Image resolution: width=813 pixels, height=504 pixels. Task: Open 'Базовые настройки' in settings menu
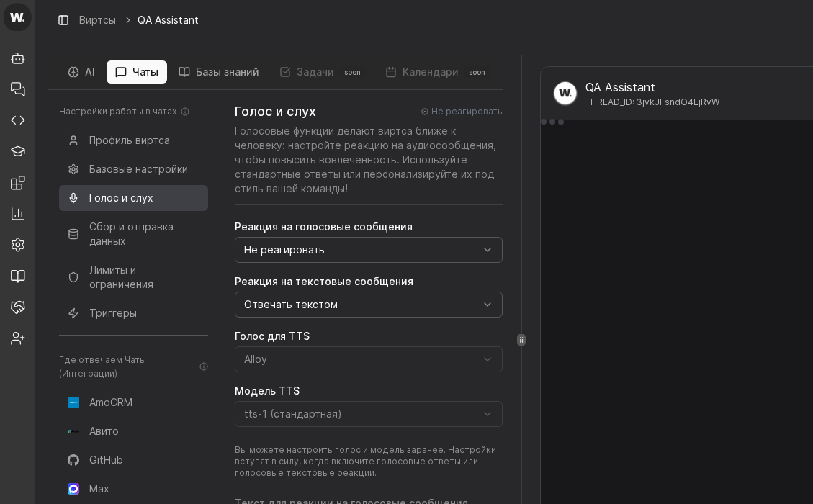pos(138,169)
